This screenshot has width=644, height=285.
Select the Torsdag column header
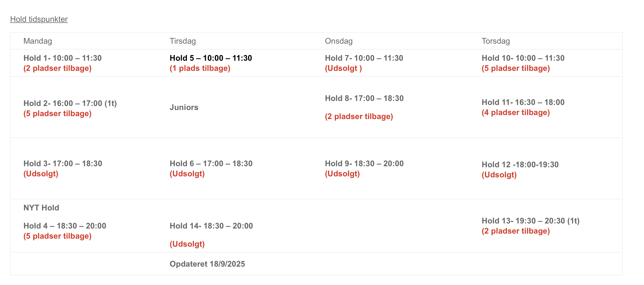(x=496, y=41)
